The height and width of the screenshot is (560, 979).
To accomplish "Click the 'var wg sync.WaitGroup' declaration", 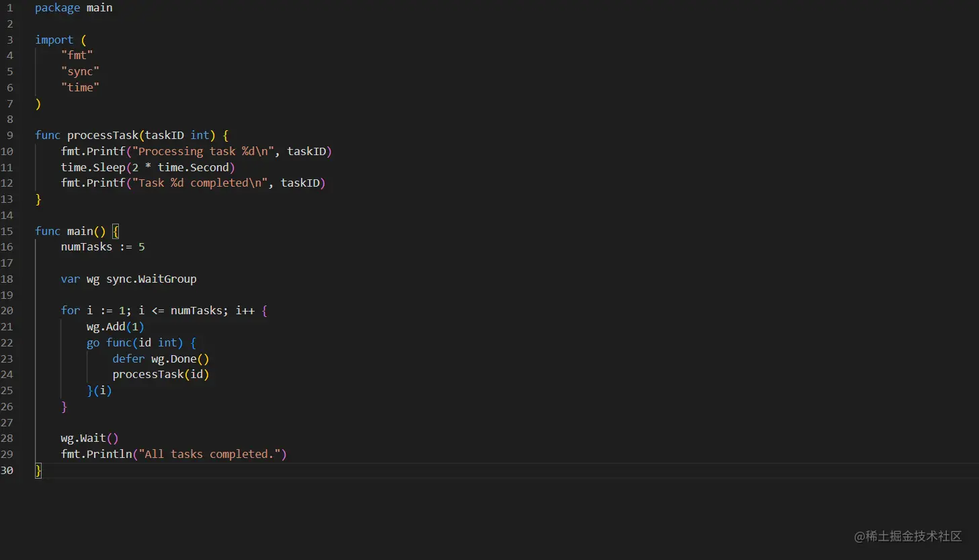I will [x=129, y=279].
